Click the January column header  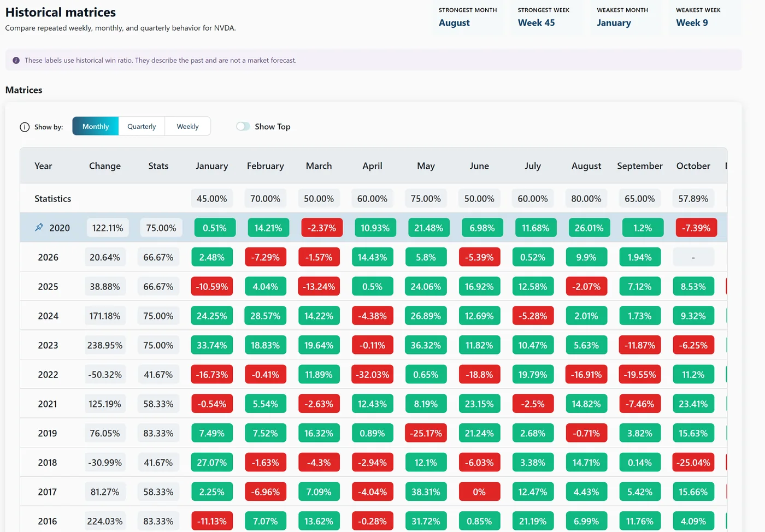(212, 166)
